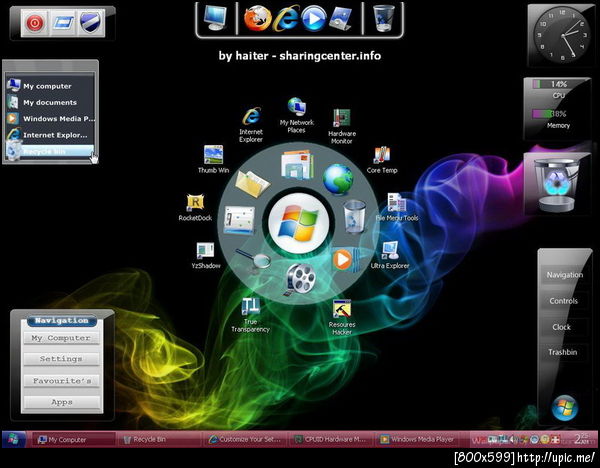Click the control panel icon in circular dock
Screen dimensions: 600x468
pyautogui.click(x=239, y=220)
